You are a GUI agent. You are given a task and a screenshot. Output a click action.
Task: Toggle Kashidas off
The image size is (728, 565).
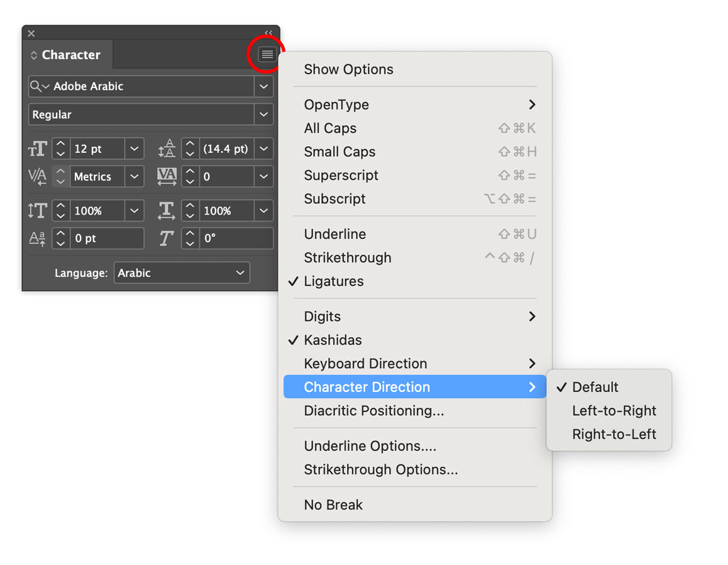pyautogui.click(x=332, y=340)
